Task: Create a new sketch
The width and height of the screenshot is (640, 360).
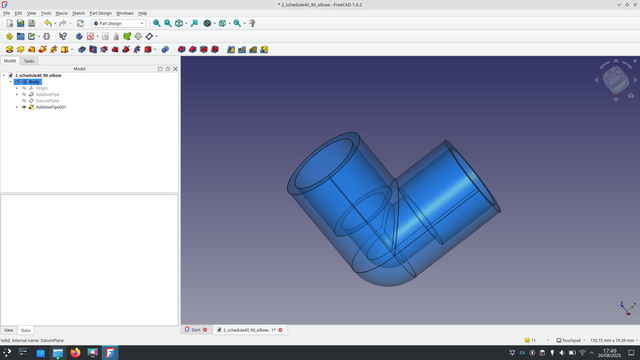Action: (90, 36)
